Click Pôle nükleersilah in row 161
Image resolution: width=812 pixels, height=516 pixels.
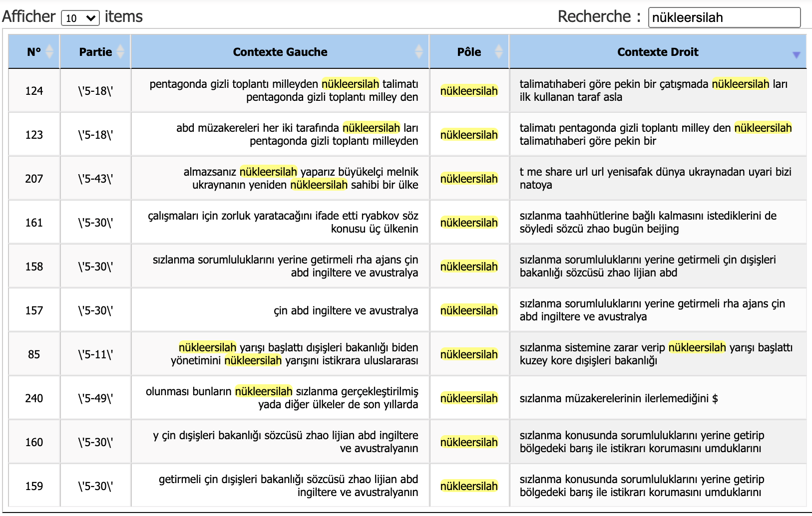pos(469,223)
